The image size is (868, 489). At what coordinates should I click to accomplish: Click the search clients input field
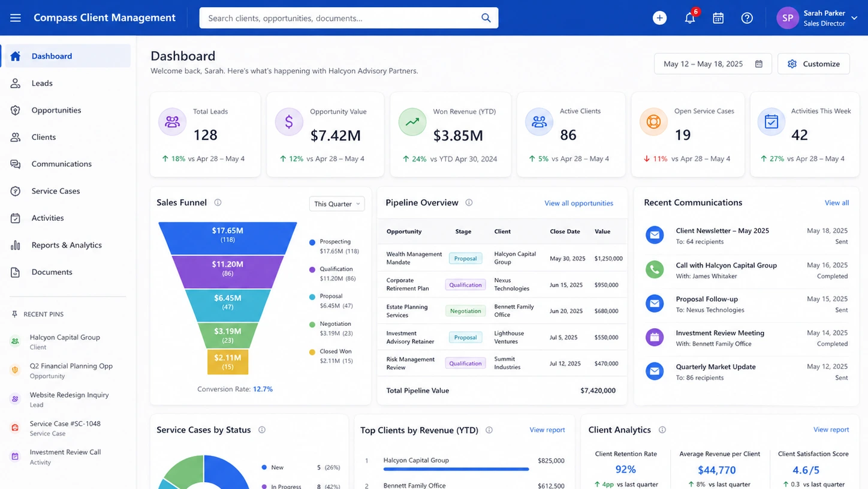348,18
